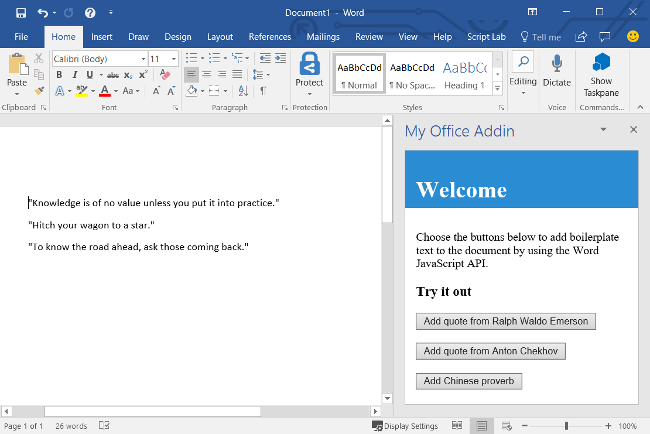Open Ribbon Display Options
The height and width of the screenshot is (434, 650).
pyautogui.click(x=532, y=12)
